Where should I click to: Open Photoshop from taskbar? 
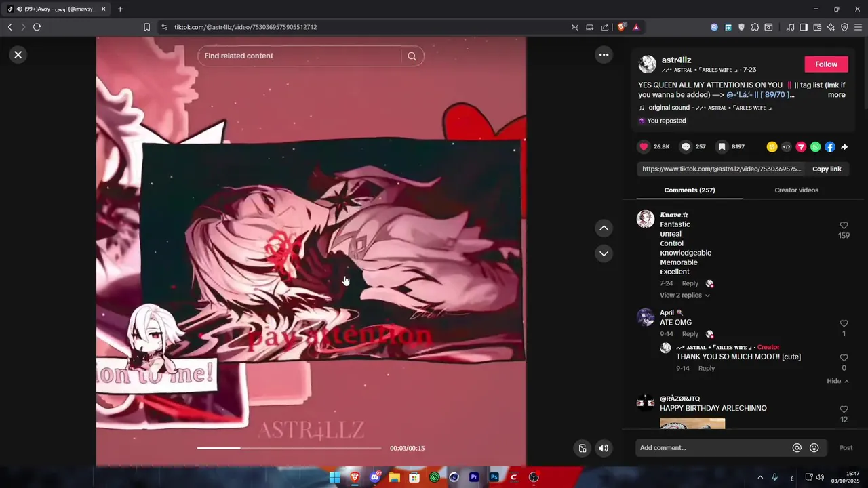[x=494, y=477]
